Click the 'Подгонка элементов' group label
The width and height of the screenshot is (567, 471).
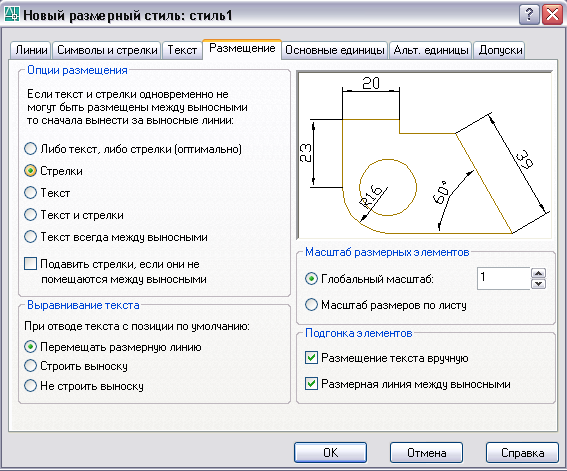pyautogui.click(x=359, y=333)
